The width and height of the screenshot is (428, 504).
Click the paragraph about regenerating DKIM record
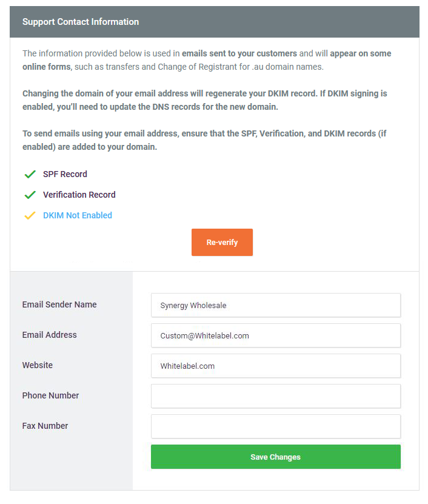point(205,99)
